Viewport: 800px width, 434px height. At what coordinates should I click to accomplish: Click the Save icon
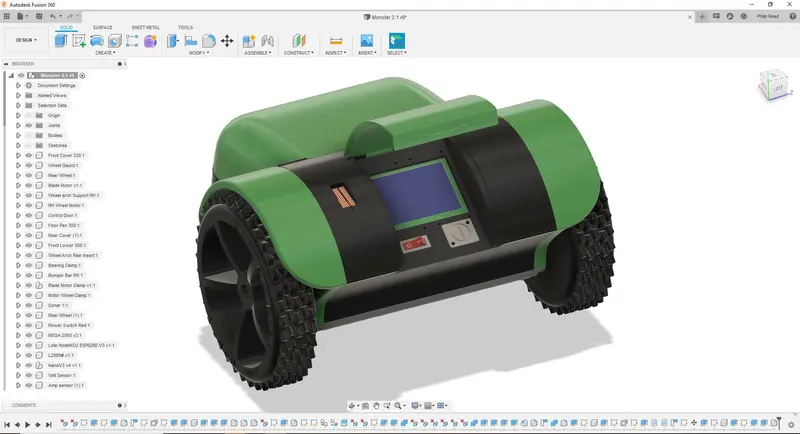(39, 16)
